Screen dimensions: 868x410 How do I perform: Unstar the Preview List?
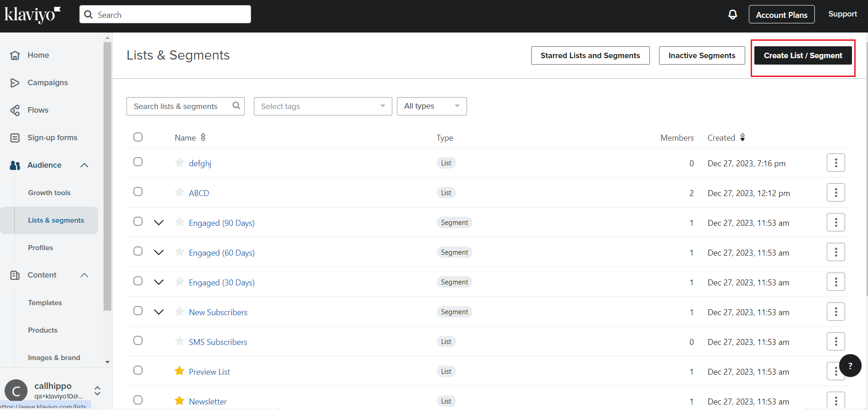coord(180,371)
